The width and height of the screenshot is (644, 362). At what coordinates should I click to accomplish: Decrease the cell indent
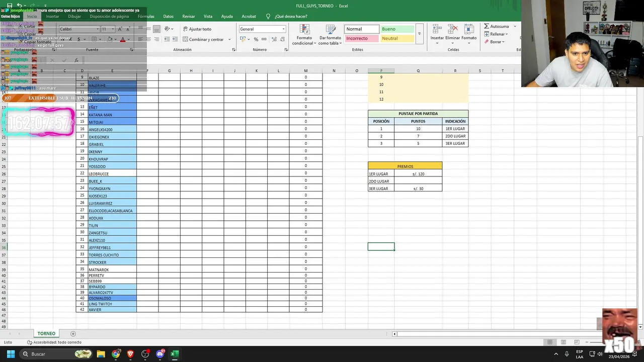[168, 39]
